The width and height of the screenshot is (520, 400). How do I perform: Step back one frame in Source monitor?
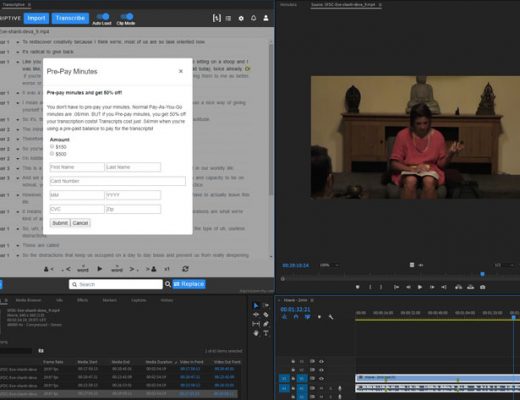pyautogui.click(x=408, y=287)
